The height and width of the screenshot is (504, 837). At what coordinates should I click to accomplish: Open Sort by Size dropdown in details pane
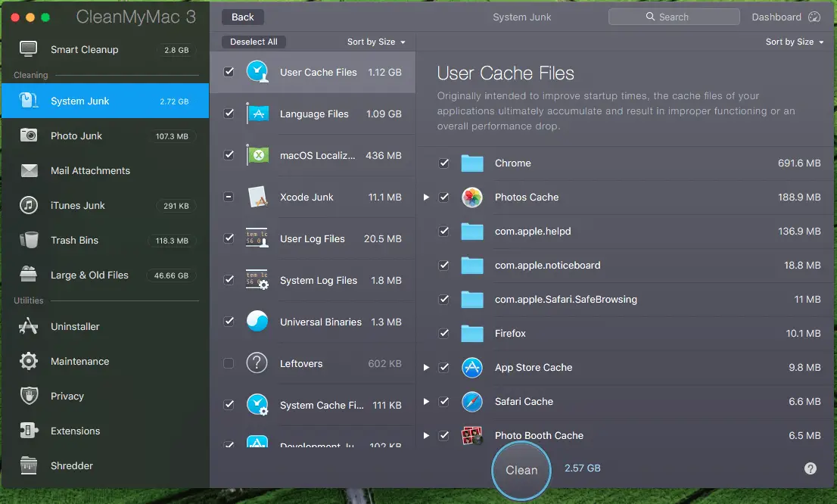[x=795, y=42]
